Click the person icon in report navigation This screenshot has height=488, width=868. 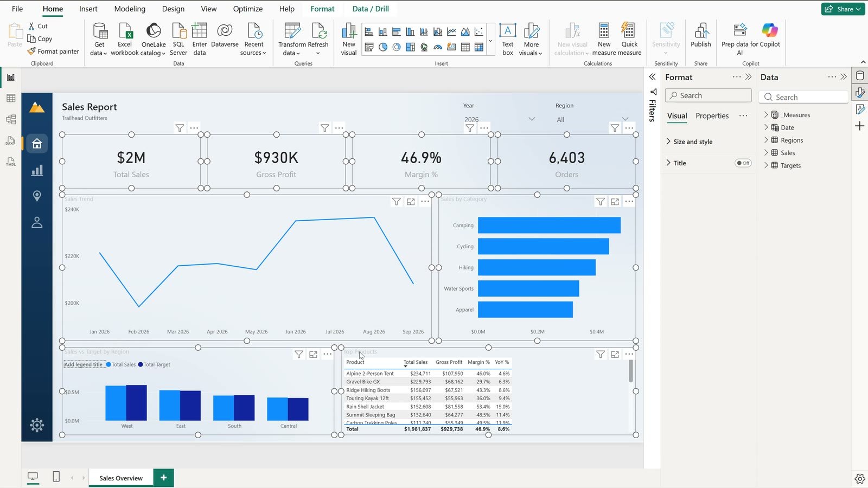(x=37, y=222)
